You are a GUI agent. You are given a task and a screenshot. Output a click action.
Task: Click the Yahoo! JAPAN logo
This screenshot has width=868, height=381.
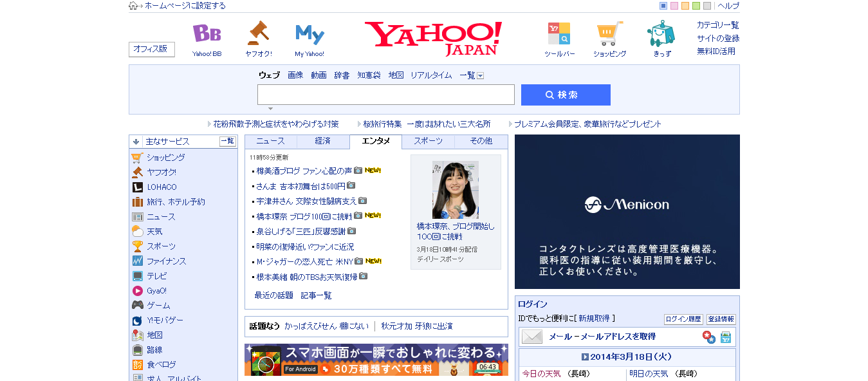(433, 39)
